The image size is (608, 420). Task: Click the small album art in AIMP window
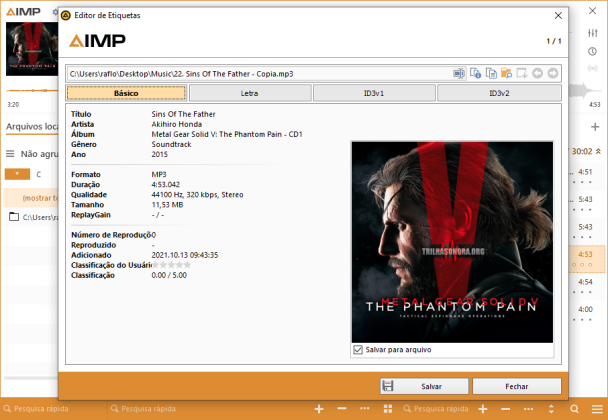point(32,49)
